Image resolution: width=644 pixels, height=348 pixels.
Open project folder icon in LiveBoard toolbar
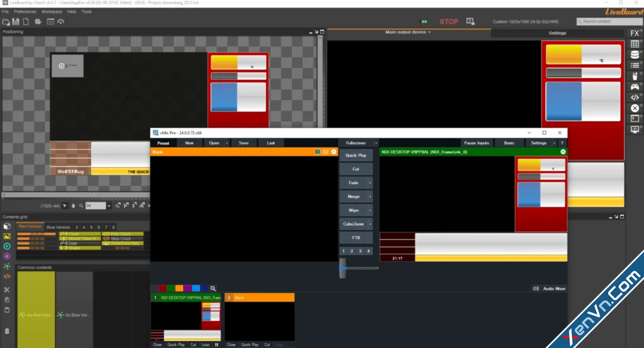point(6,21)
